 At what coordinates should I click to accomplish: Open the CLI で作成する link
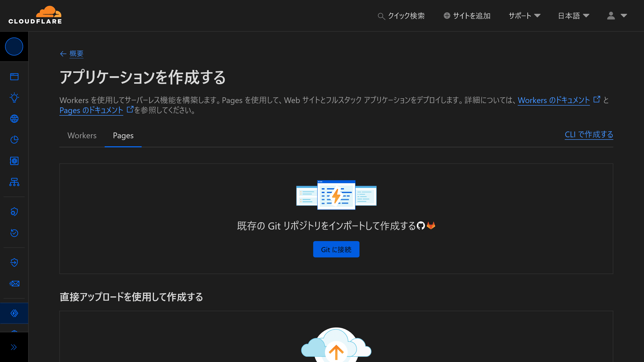point(589,134)
